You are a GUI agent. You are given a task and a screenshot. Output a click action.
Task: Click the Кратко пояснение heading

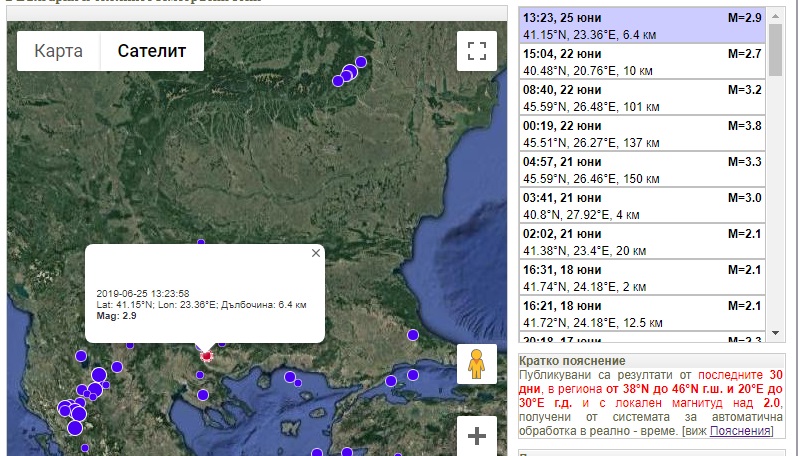pyautogui.click(x=572, y=361)
